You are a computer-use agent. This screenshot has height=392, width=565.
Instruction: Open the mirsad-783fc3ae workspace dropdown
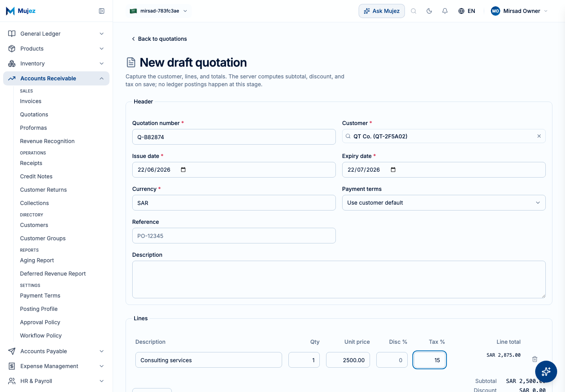tap(159, 11)
